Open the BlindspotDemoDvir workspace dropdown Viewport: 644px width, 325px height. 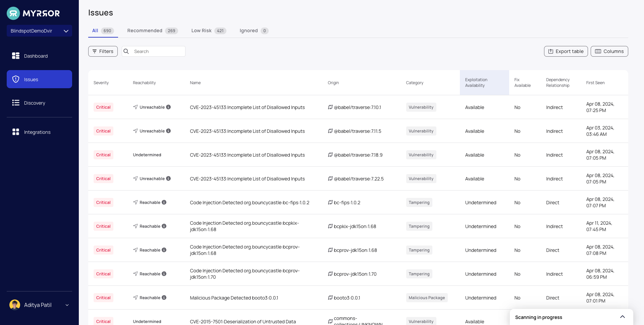pyautogui.click(x=39, y=31)
